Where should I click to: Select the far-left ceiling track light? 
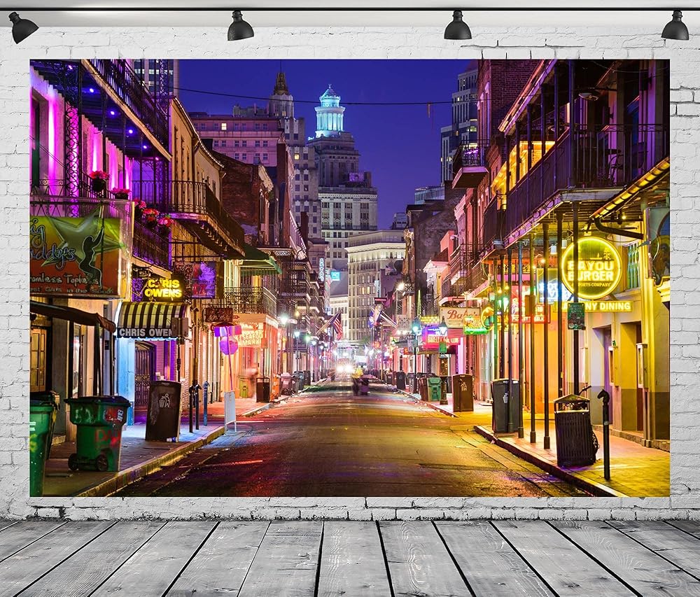(x=22, y=27)
